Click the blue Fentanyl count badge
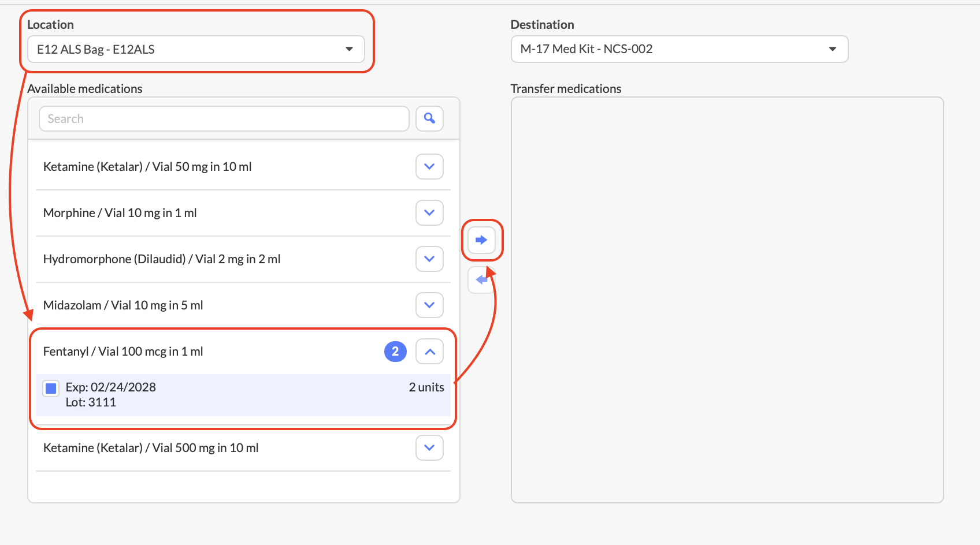 click(x=395, y=352)
